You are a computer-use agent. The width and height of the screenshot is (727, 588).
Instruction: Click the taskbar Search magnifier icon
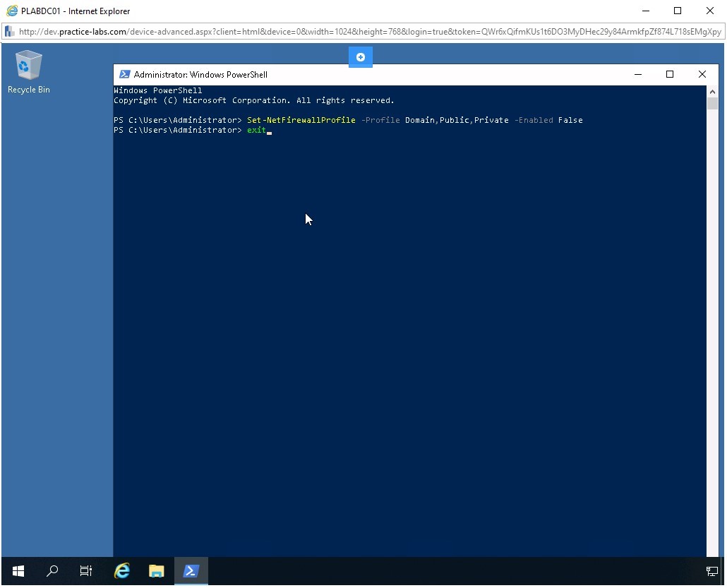pyautogui.click(x=52, y=571)
